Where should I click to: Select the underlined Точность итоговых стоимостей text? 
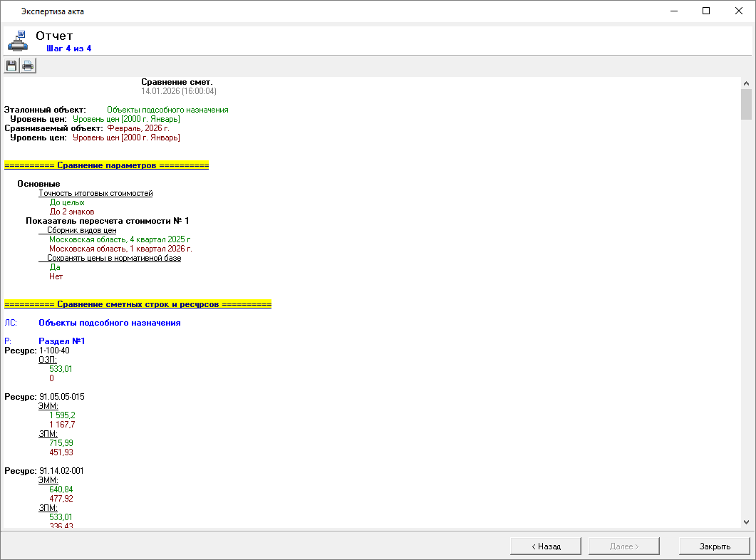click(x=95, y=193)
